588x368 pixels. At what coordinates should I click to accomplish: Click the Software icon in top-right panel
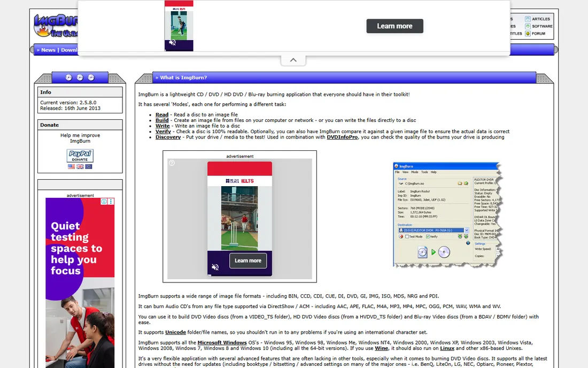click(528, 26)
